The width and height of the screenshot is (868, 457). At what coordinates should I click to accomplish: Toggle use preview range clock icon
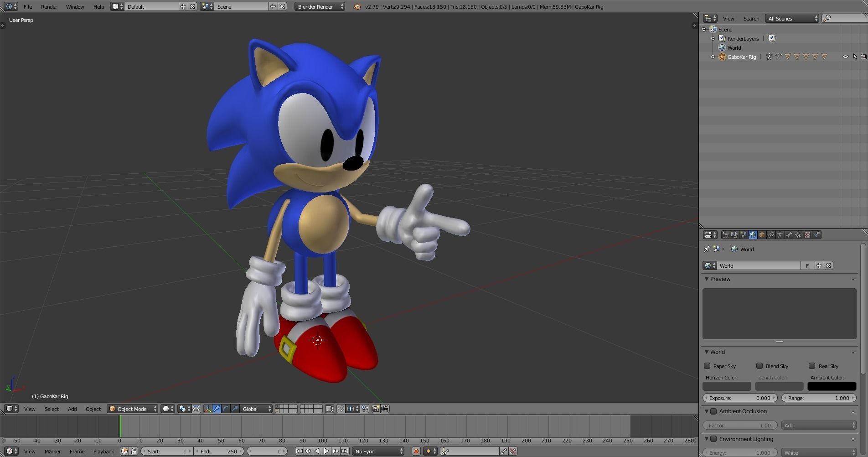[x=124, y=451]
